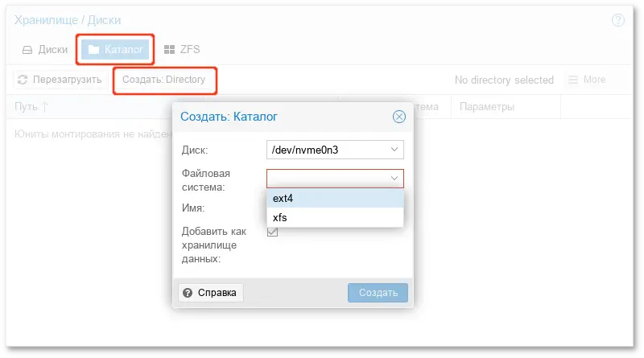Screen dimensions: 644x358
Task: Click the Создать button in dialog
Action: pyautogui.click(x=378, y=293)
